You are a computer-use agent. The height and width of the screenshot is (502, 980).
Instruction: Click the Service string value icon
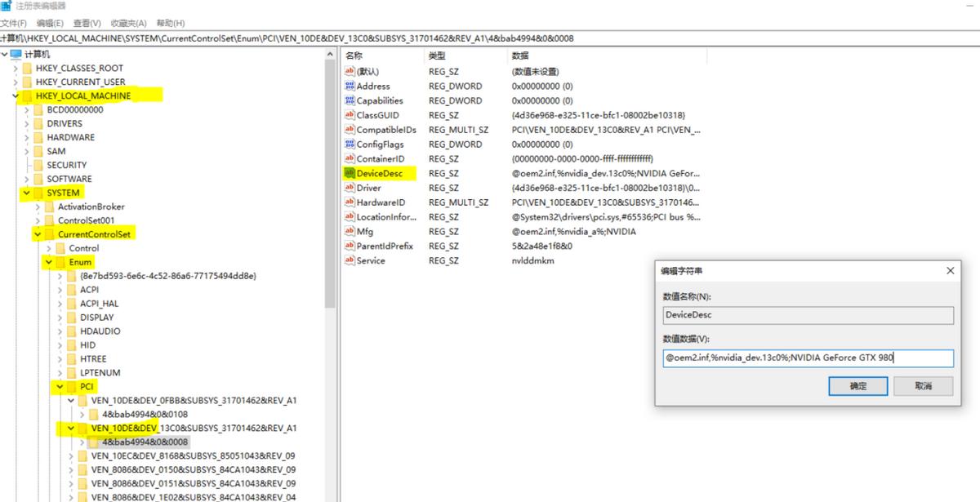[350, 261]
